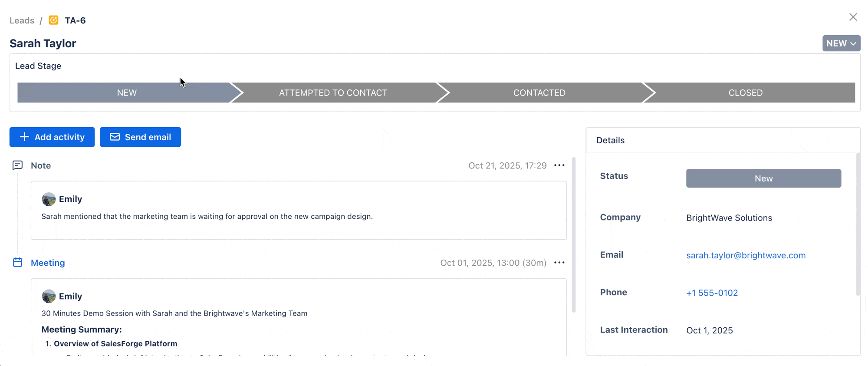Go back to Leads via breadcrumb

click(x=22, y=20)
